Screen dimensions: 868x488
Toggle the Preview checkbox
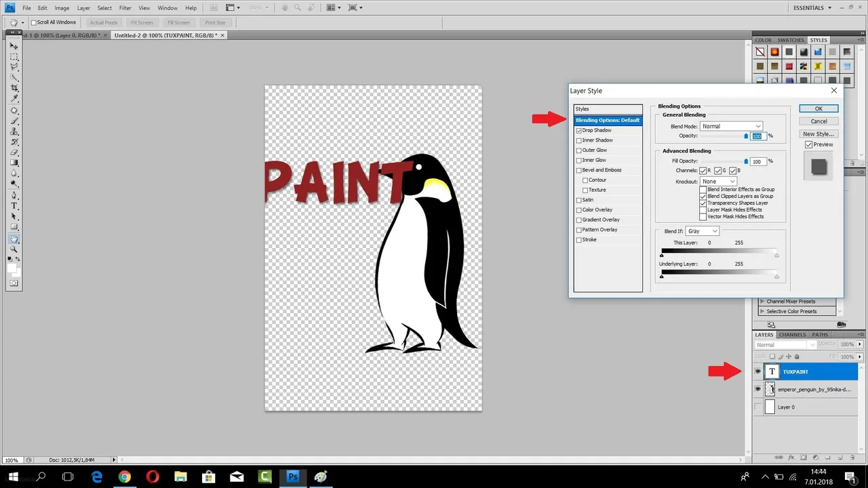click(x=809, y=144)
